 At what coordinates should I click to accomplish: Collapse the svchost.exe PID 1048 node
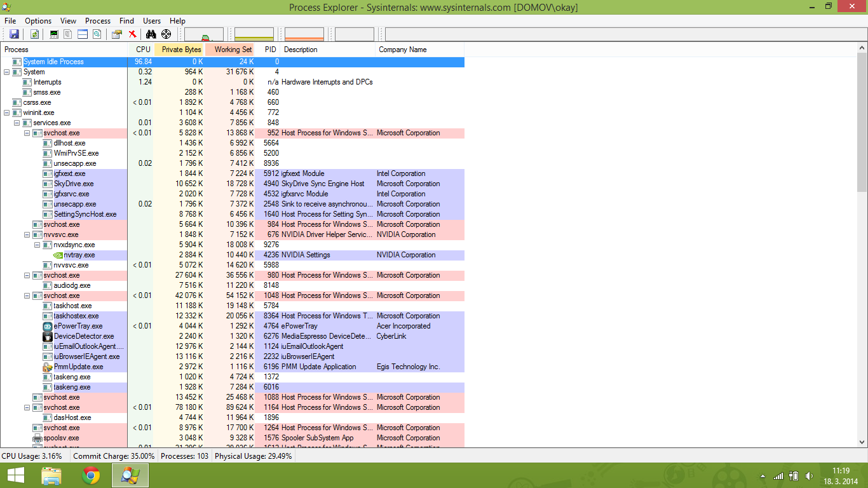(27, 295)
